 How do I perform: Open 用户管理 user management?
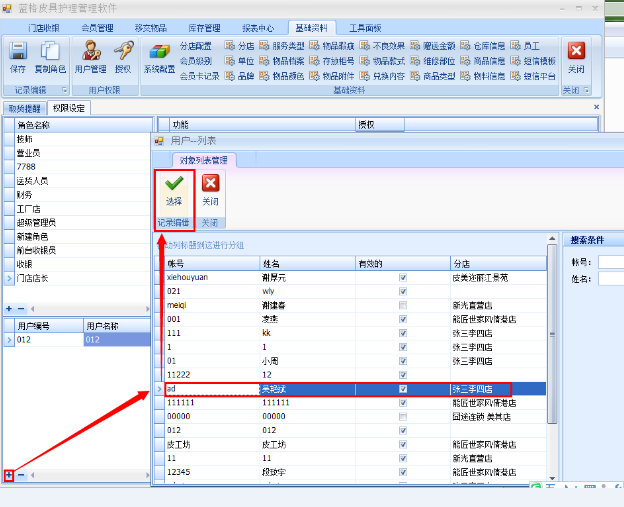click(90, 55)
